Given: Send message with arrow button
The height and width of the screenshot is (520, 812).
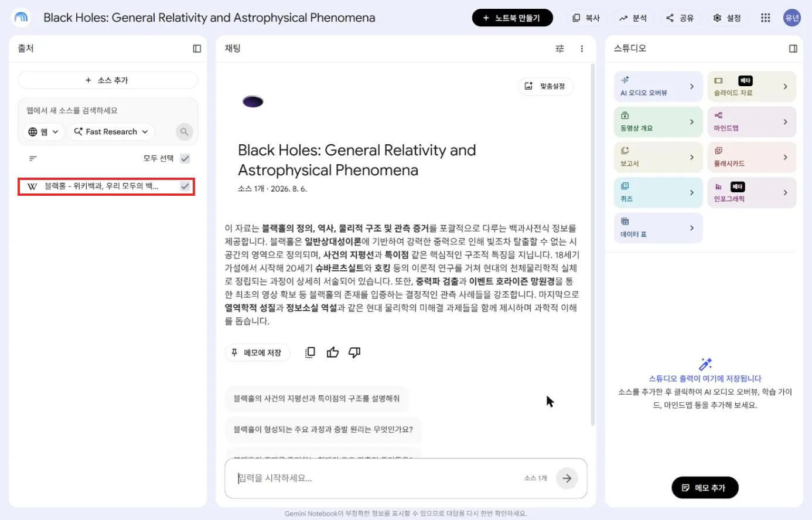Looking at the screenshot, I should (567, 478).
